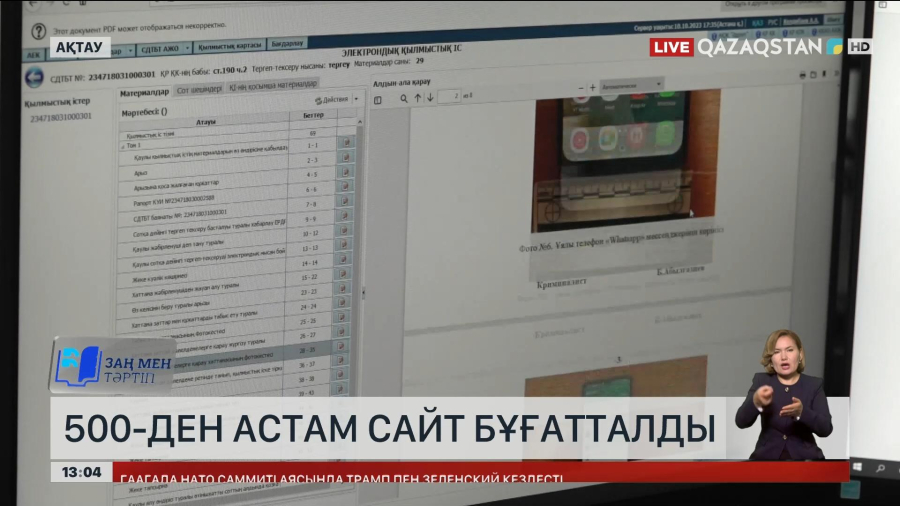Open the Windows Start button

pos(858,467)
